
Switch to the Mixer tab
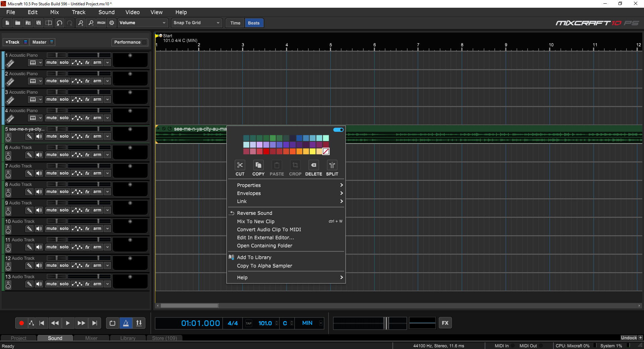click(91, 338)
